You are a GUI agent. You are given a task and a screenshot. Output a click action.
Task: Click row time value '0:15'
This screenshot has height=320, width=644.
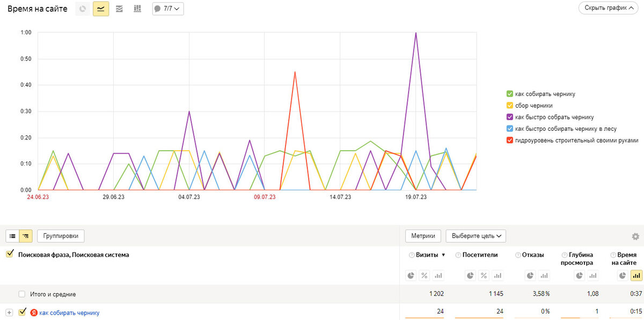point(636,312)
